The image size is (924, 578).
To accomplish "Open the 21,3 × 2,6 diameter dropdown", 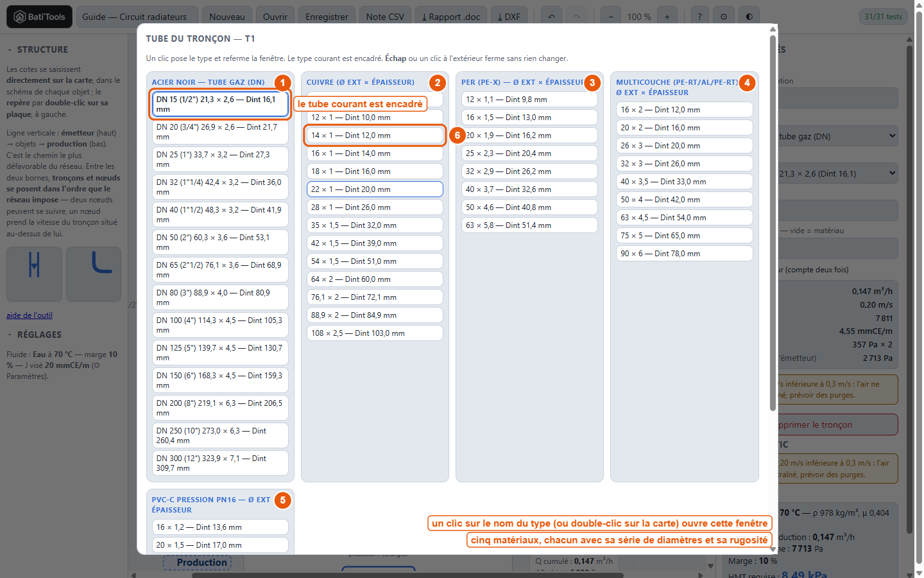I will [x=837, y=173].
